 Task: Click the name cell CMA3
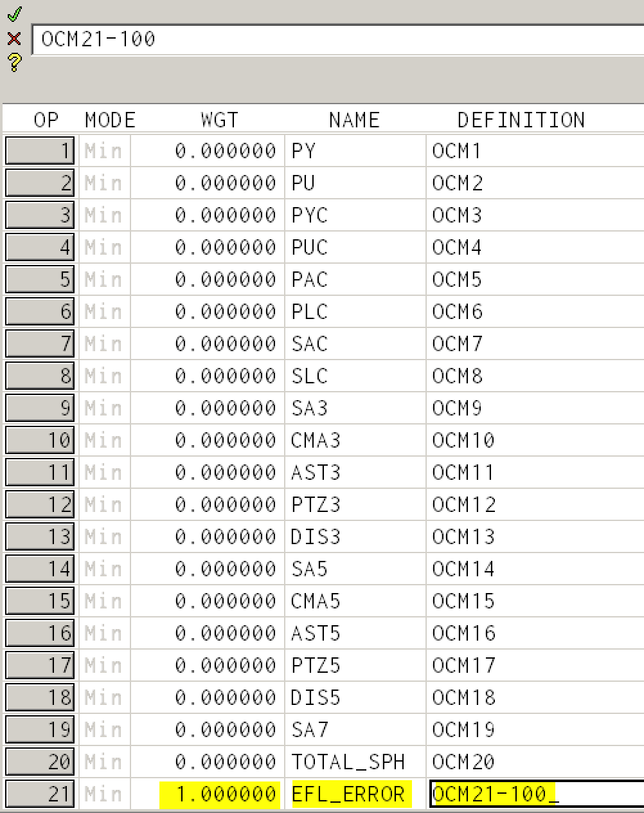point(355,440)
